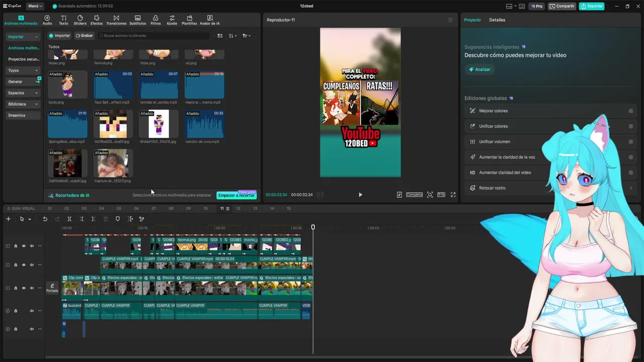644x362 pixels.
Task: Click the add track plus icon
Action: pos(8,219)
